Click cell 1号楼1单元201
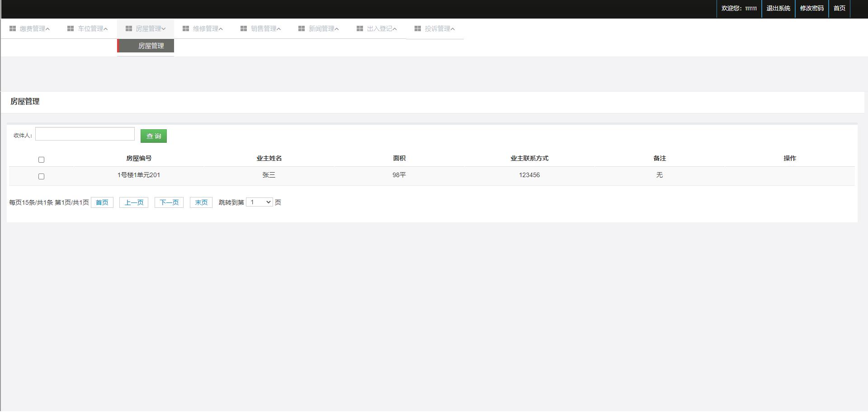This screenshot has height=413, width=868. 139,175
